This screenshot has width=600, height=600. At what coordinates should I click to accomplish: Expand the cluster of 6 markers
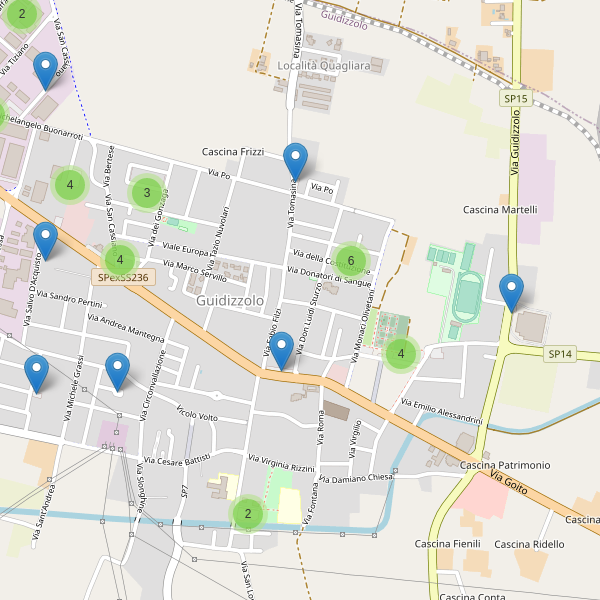coord(350,261)
